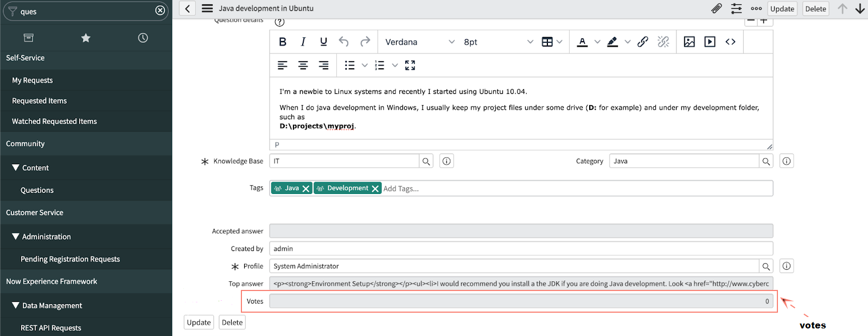Toggle bold formatting in editor
The image size is (868, 336).
[x=282, y=42]
